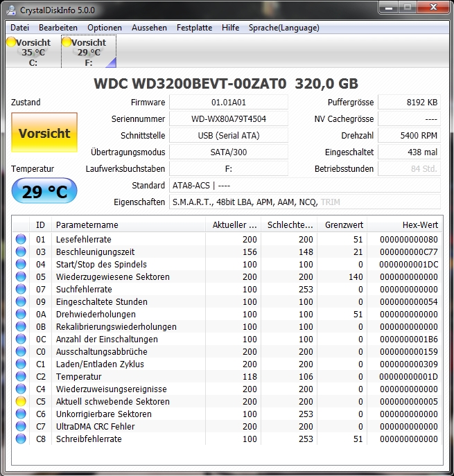
Task: Select the Aktuell schwebende Sektoren parameter name
Action: click(x=113, y=401)
